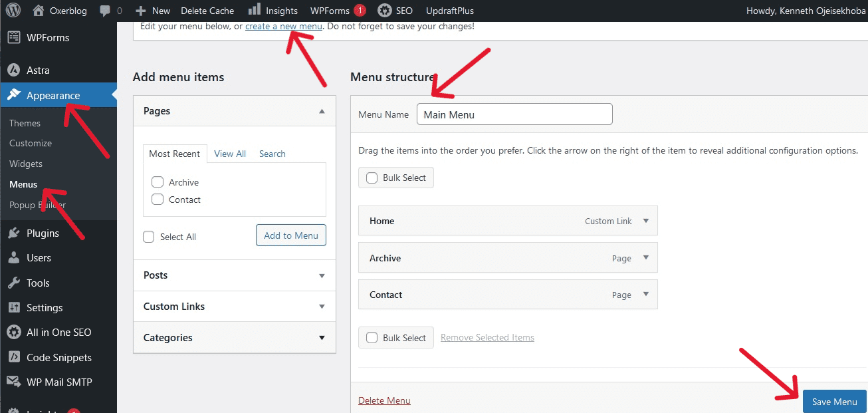Click the Save Menu button
The width and height of the screenshot is (868, 413).
835,402
